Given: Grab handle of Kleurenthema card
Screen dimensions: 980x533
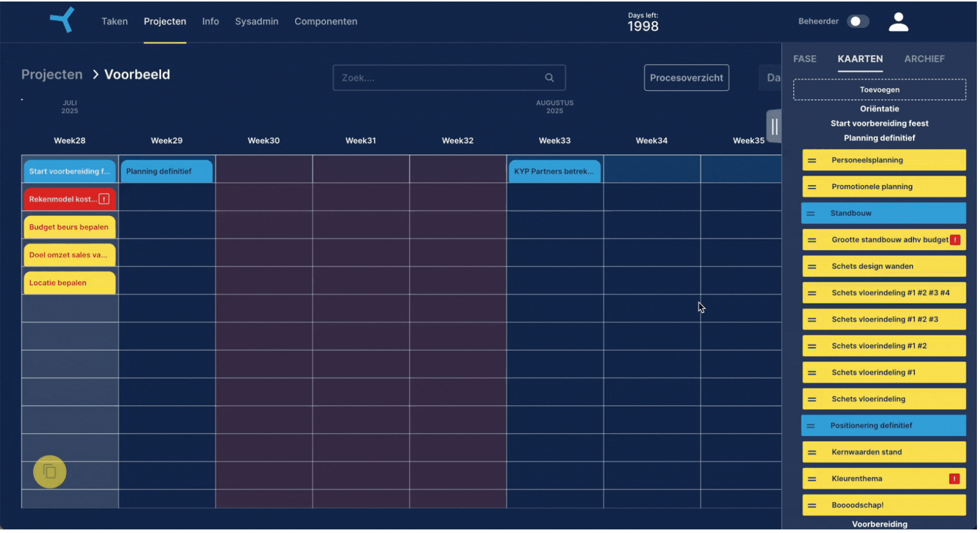Looking at the screenshot, I should click(812, 478).
